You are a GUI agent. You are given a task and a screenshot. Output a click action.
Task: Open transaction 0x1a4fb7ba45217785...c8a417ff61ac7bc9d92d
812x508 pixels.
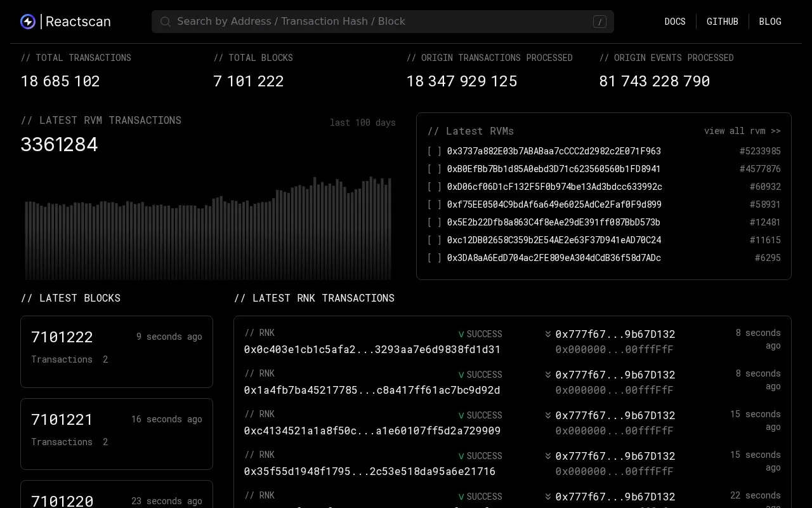(x=372, y=390)
